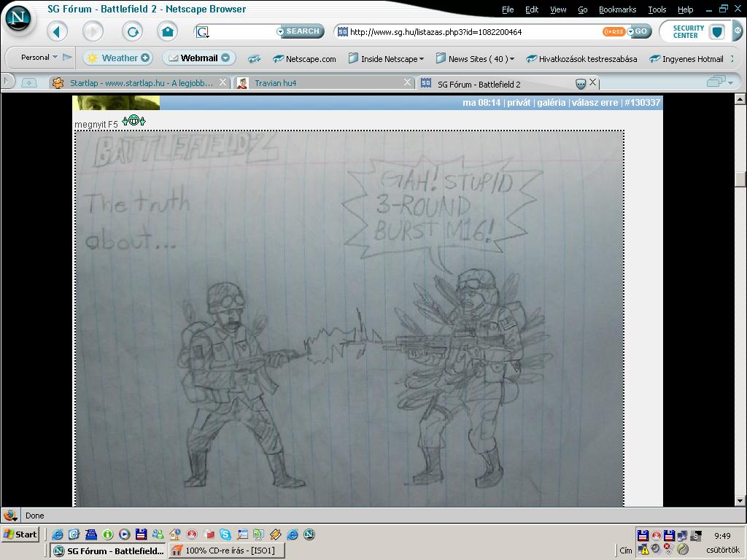This screenshot has width=747, height=560.
Task: Click the SEARCH button
Action: coord(301,31)
